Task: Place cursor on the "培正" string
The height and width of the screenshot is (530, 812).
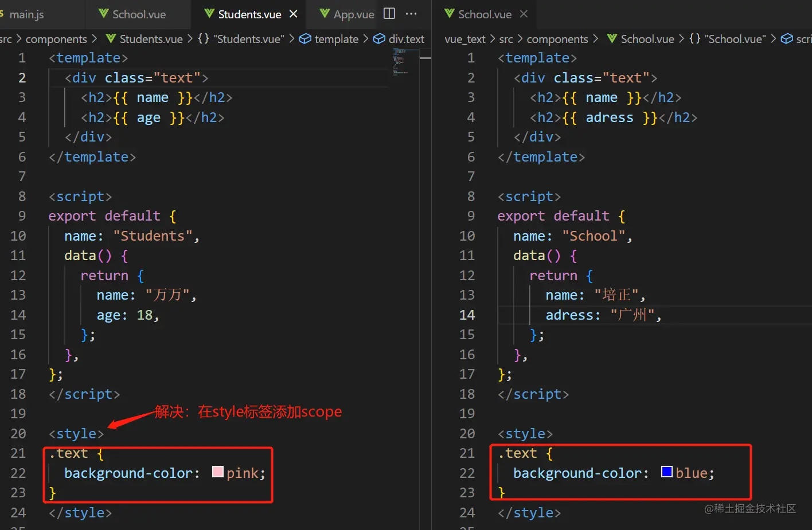Action: (616, 295)
